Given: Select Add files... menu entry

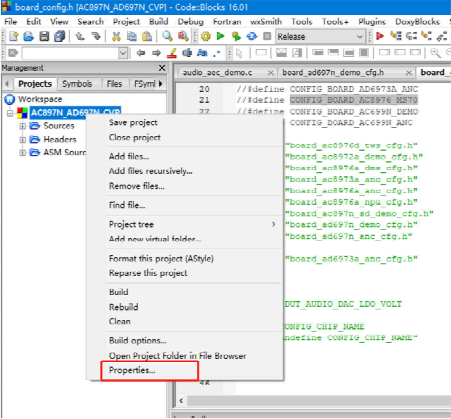Looking at the screenshot, I should point(129,156).
